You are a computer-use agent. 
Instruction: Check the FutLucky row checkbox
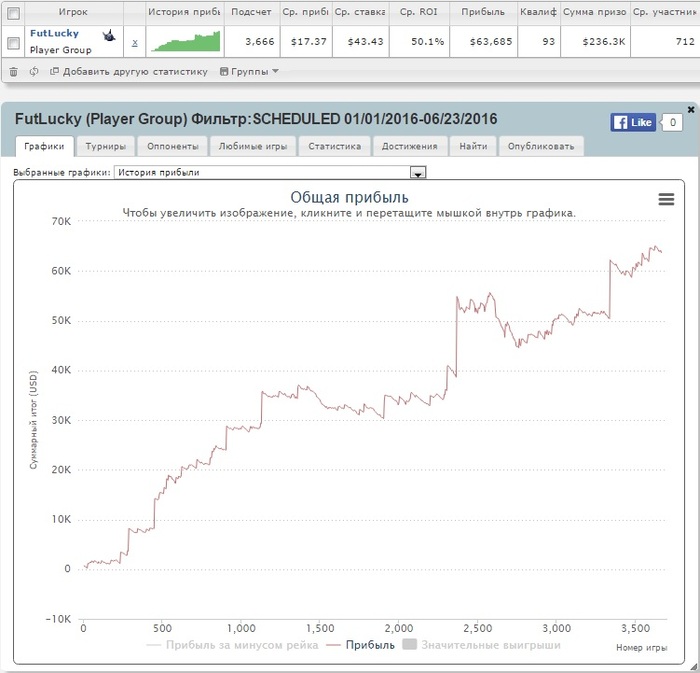coord(14,43)
